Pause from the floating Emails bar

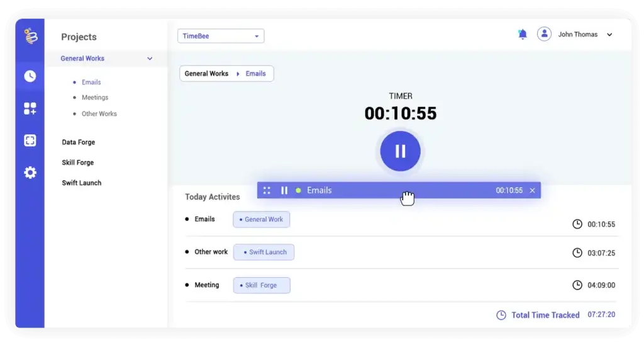284,190
